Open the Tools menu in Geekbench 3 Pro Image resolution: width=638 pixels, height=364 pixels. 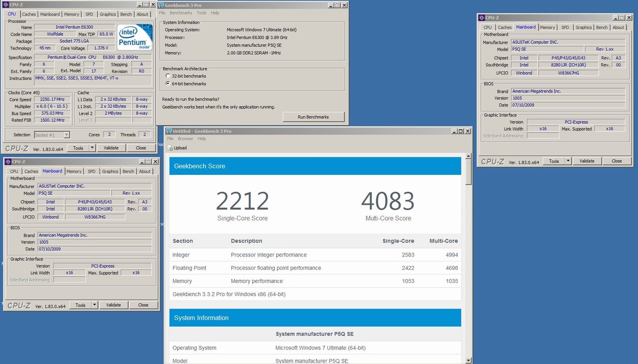pos(201,13)
